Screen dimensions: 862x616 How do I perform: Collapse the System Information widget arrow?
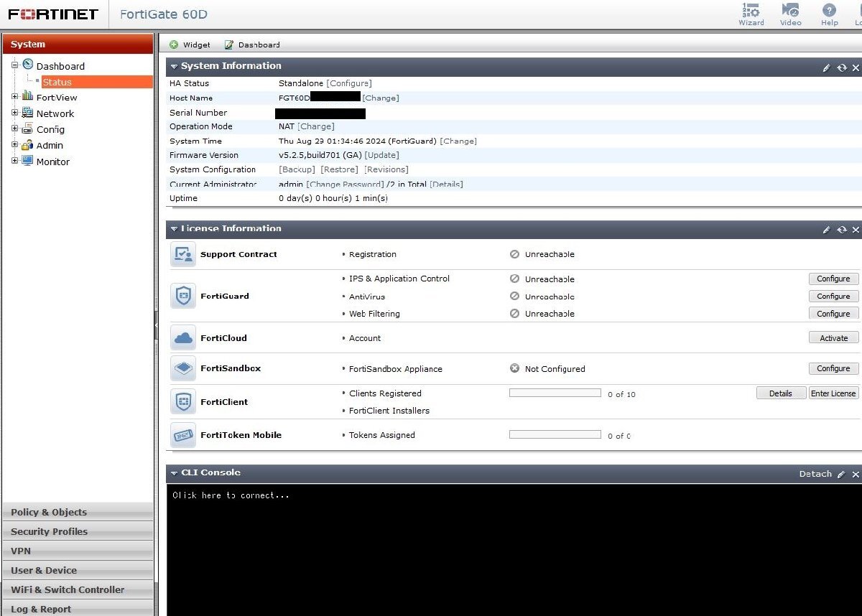(174, 67)
